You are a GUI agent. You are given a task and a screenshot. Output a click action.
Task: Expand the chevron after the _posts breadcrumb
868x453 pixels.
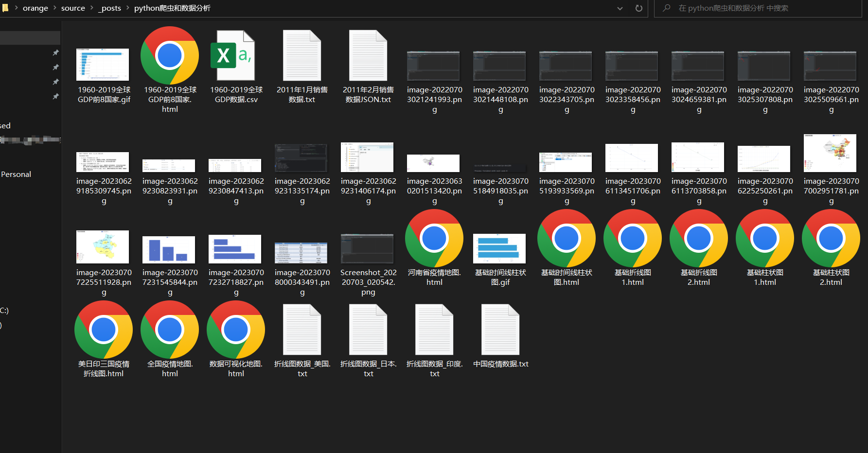click(x=127, y=8)
